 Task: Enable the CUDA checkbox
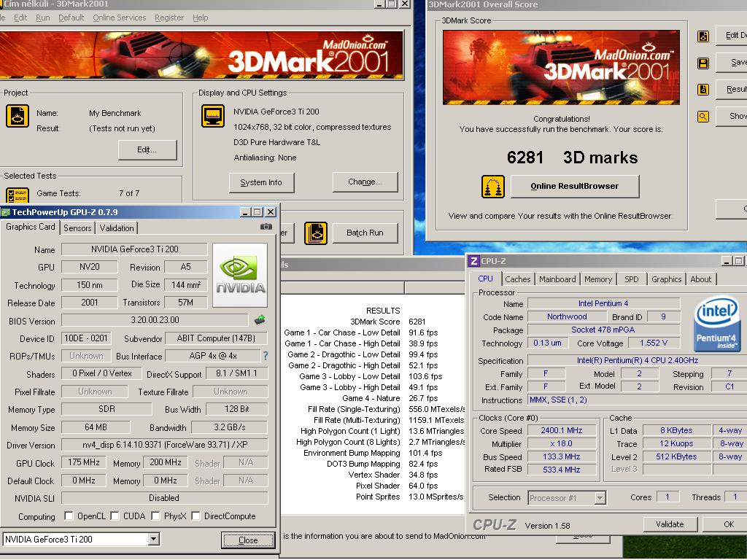tap(115, 516)
